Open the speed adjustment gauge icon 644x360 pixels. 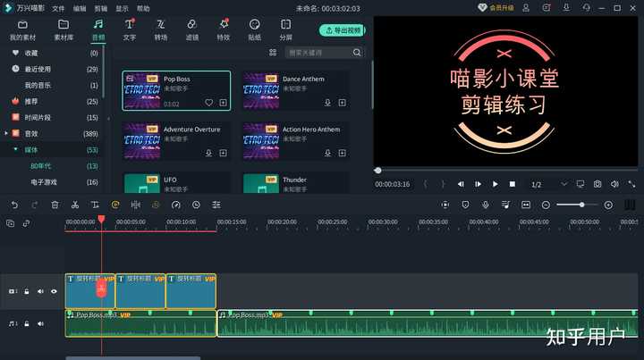(x=176, y=205)
